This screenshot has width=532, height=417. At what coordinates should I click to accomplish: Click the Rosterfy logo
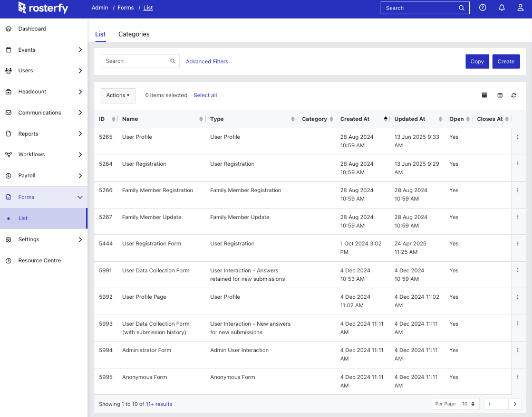pos(43,8)
